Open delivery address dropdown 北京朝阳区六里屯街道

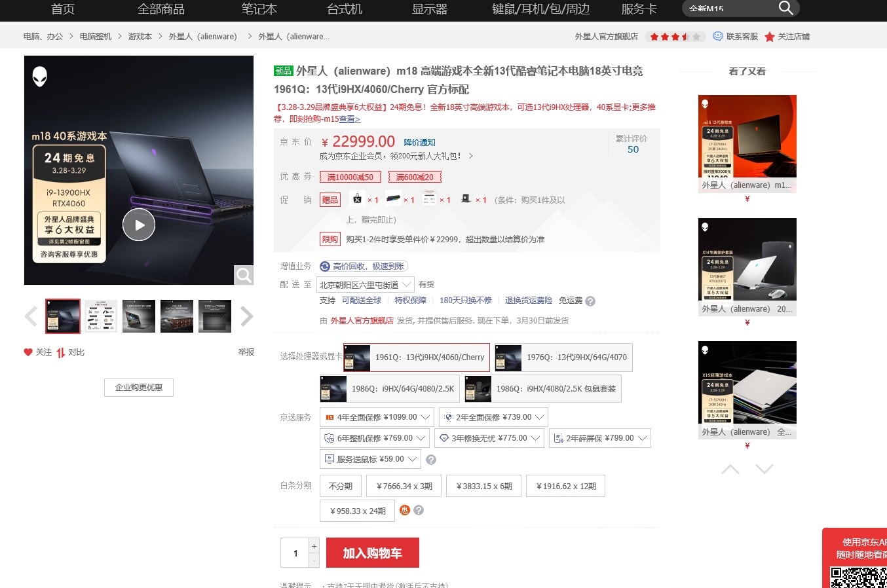point(366,285)
